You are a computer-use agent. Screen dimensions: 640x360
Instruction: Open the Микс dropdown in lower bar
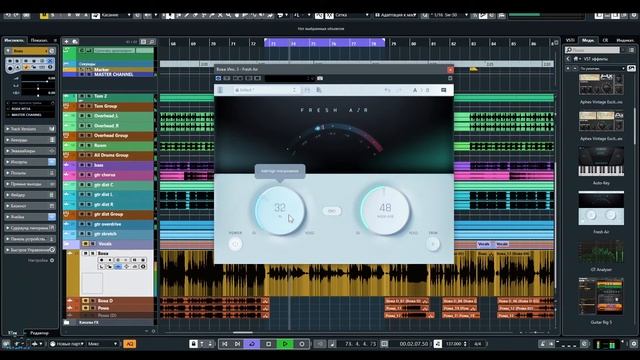[x=102, y=344]
